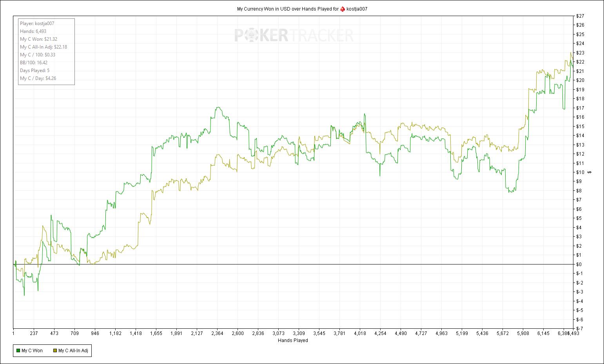
Task: Click the 4,254 x-axis tick label
Action: click(380, 333)
